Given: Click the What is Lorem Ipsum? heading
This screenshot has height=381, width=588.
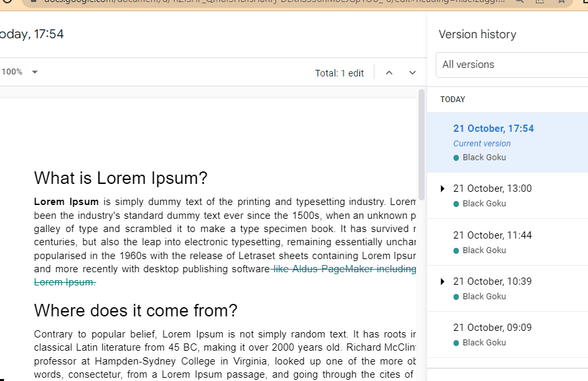Looking at the screenshot, I should pyautogui.click(x=121, y=178).
